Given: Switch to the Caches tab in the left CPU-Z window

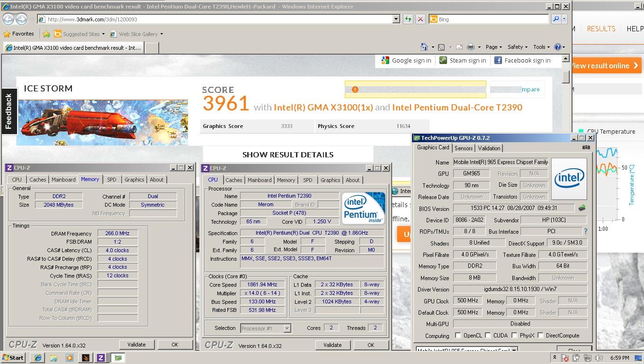Looking at the screenshot, I should point(38,180).
